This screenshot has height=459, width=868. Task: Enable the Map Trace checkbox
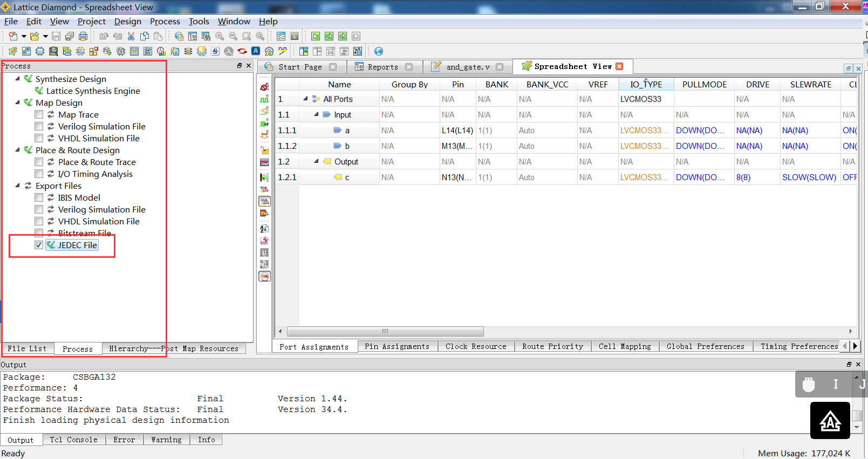[x=39, y=114]
